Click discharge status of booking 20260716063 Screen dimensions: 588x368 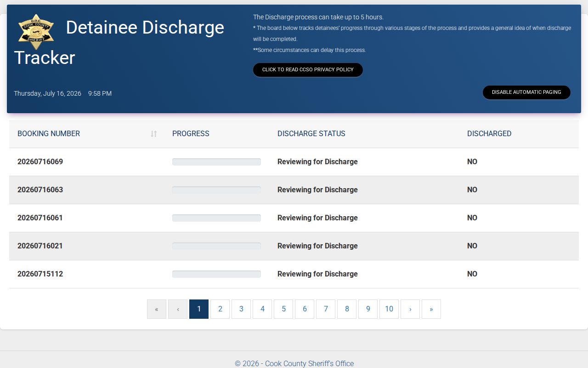point(317,190)
